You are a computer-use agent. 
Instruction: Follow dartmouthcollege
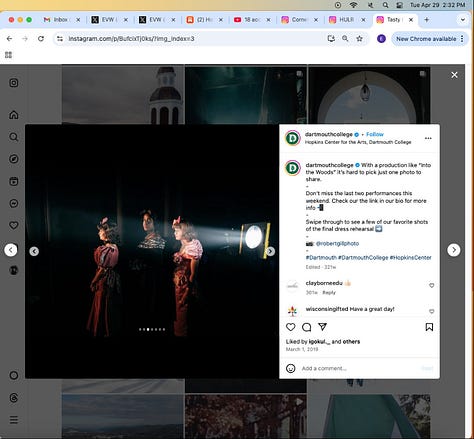click(375, 134)
